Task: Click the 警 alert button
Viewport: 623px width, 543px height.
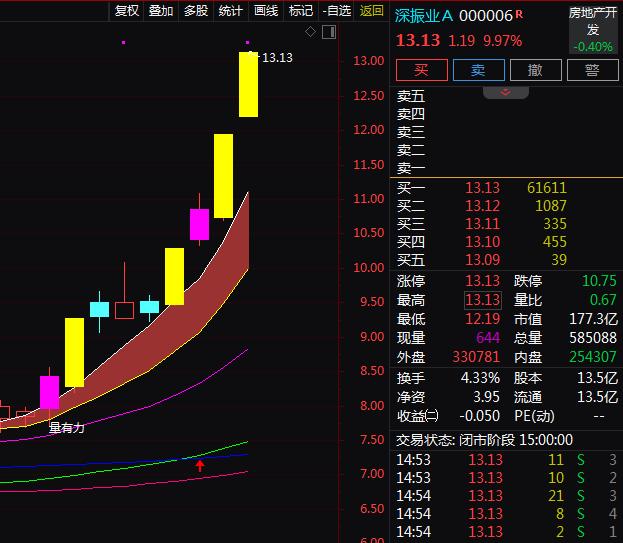Action: coord(592,70)
